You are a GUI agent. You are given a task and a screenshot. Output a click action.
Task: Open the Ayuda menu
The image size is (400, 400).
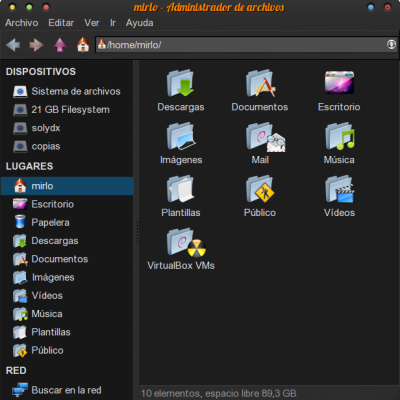pyautogui.click(x=140, y=23)
